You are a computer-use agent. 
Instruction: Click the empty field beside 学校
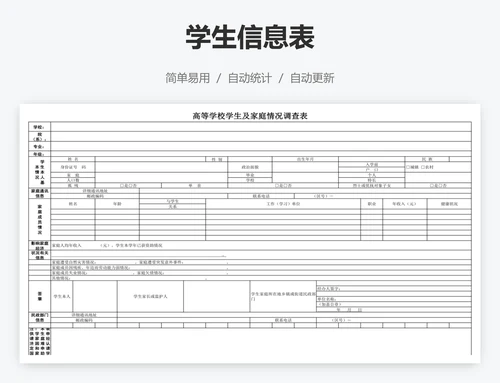tap(261, 127)
